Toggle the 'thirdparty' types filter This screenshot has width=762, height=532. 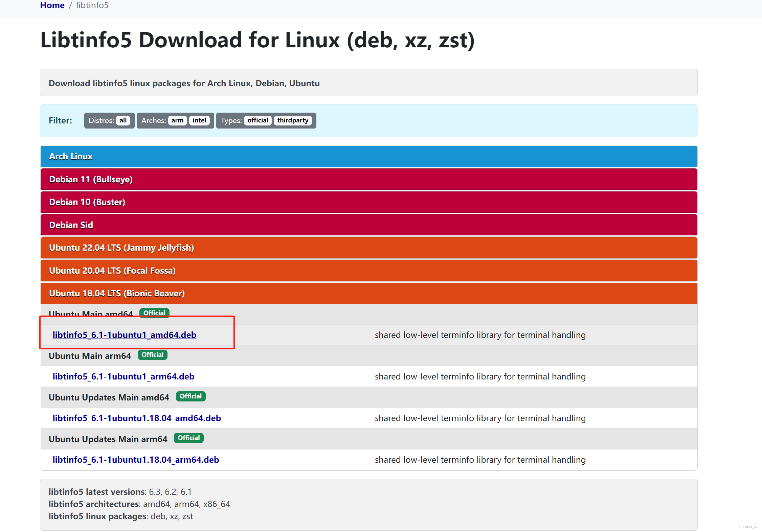tap(293, 120)
